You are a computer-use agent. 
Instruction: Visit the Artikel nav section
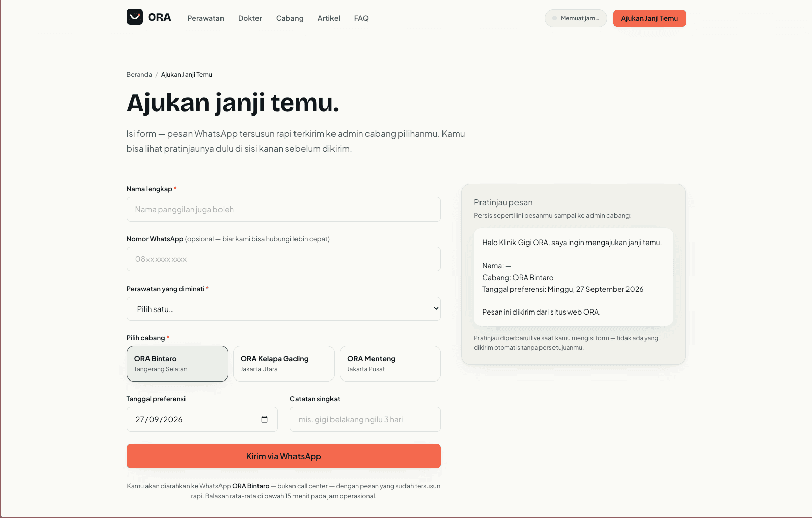coord(328,18)
